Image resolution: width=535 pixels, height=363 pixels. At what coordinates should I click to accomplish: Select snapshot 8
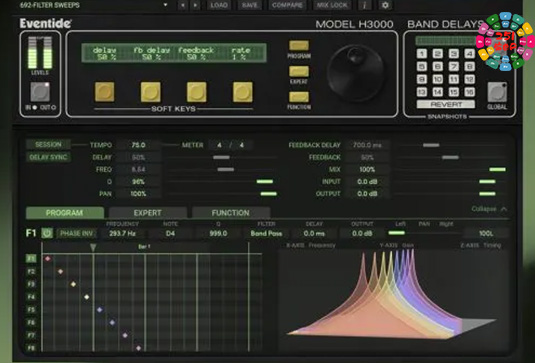click(469, 67)
